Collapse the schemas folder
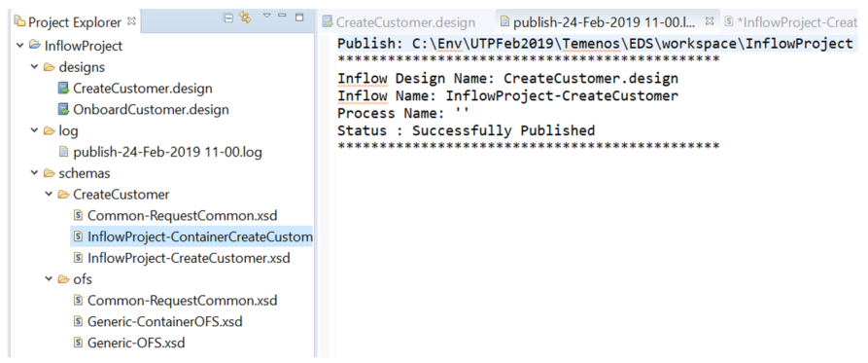The image size is (868, 363). click(34, 173)
